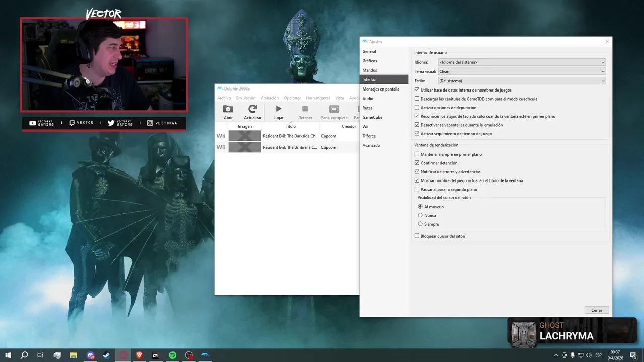Viewport: 644px width, 362px height.
Task: Select the Resident Evil: The Darkside Chronicles row
Action: 287,136
